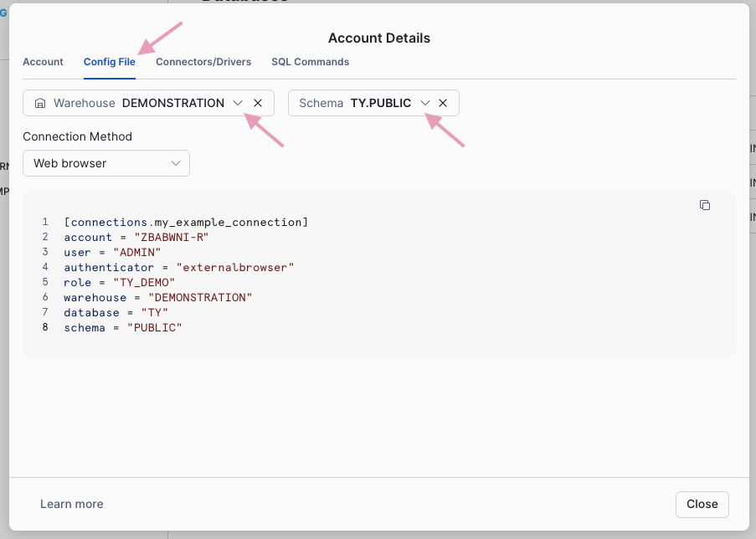756x539 pixels.
Task: Click the connections.my_example_connection code line
Action: coord(186,223)
